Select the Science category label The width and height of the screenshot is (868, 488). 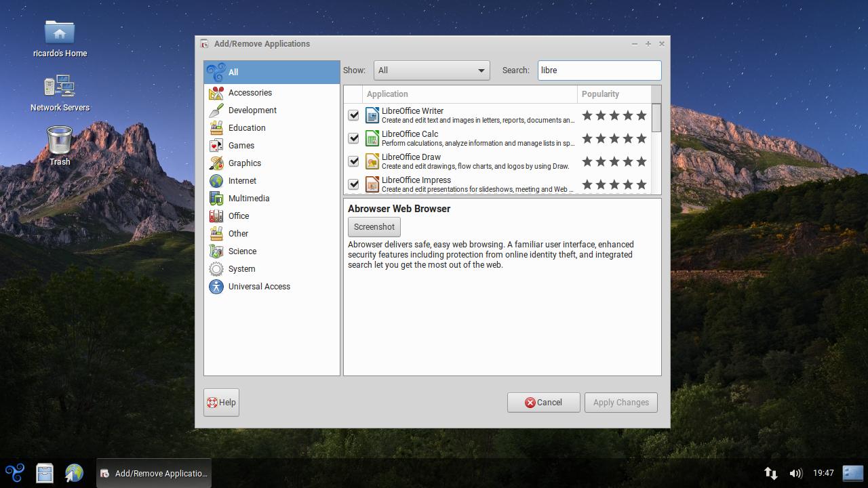click(242, 251)
